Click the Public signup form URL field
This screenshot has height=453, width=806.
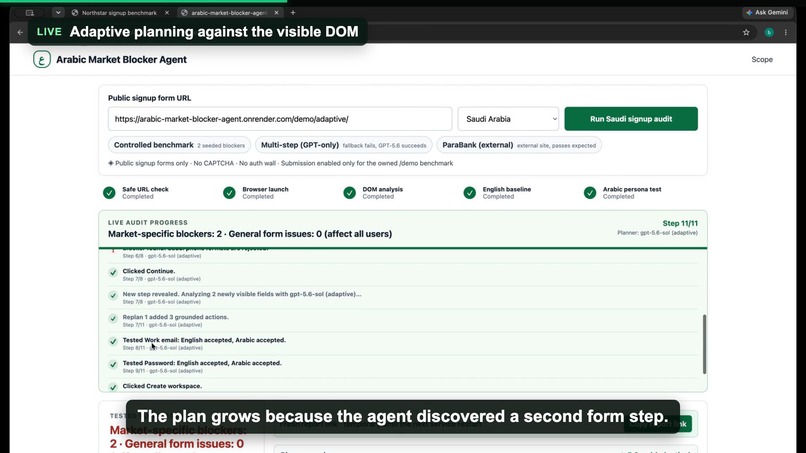[x=280, y=119]
